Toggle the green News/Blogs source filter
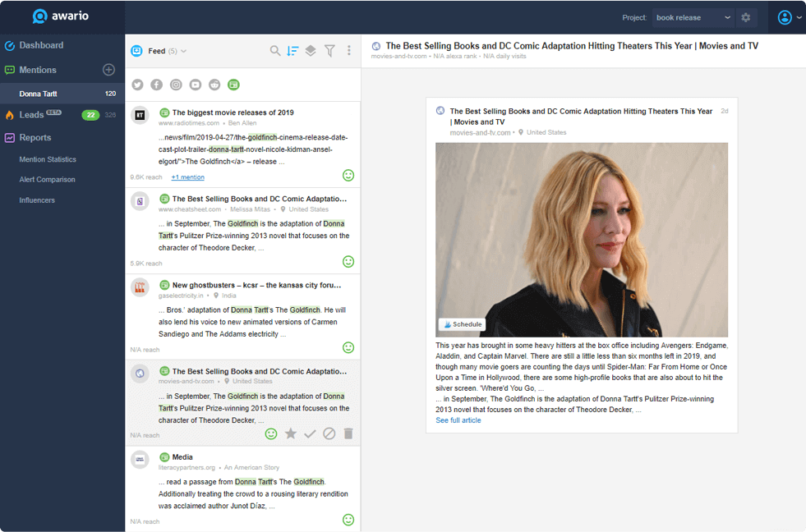Screen dimensions: 806x532 coord(233,85)
